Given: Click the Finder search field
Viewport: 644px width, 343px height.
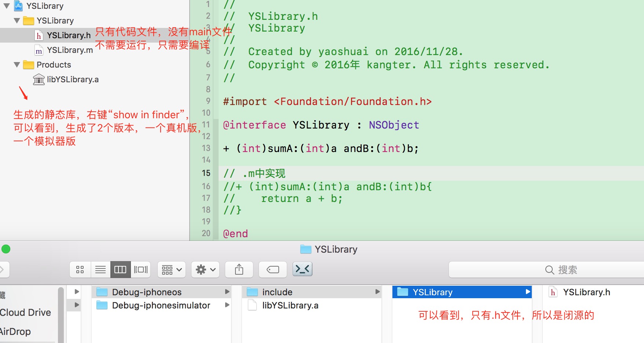Looking at the screenshot, I should coord(546,270).
